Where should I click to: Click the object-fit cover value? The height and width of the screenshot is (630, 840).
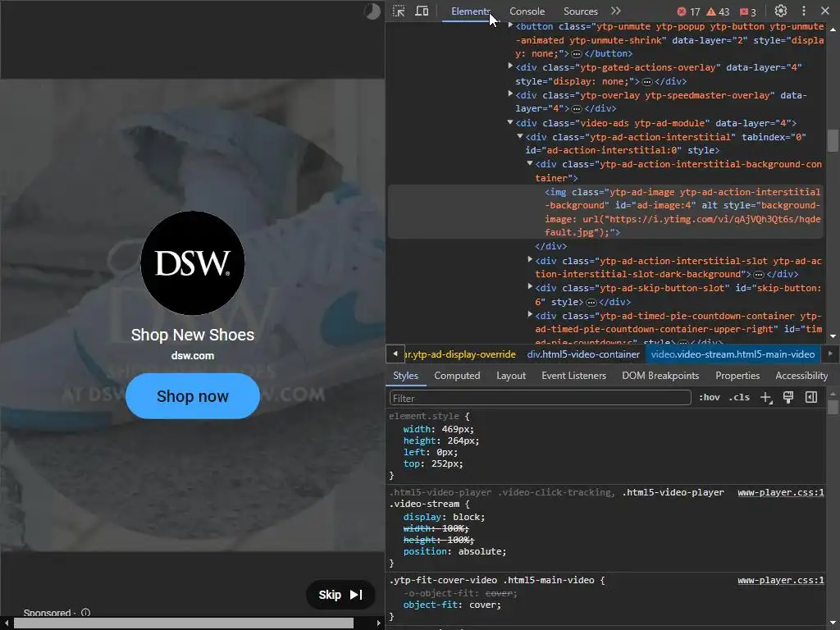(x=482, y=605)
